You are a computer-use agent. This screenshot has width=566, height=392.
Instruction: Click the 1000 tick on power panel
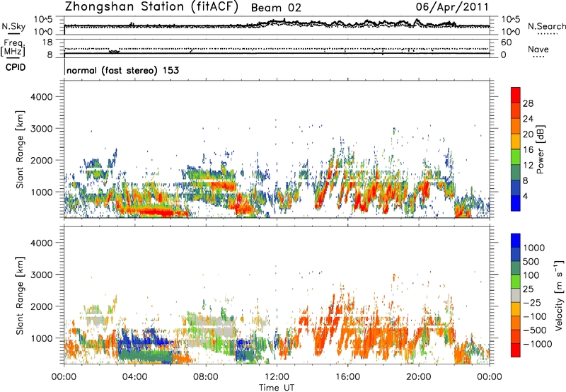click(x=42, y=192)
